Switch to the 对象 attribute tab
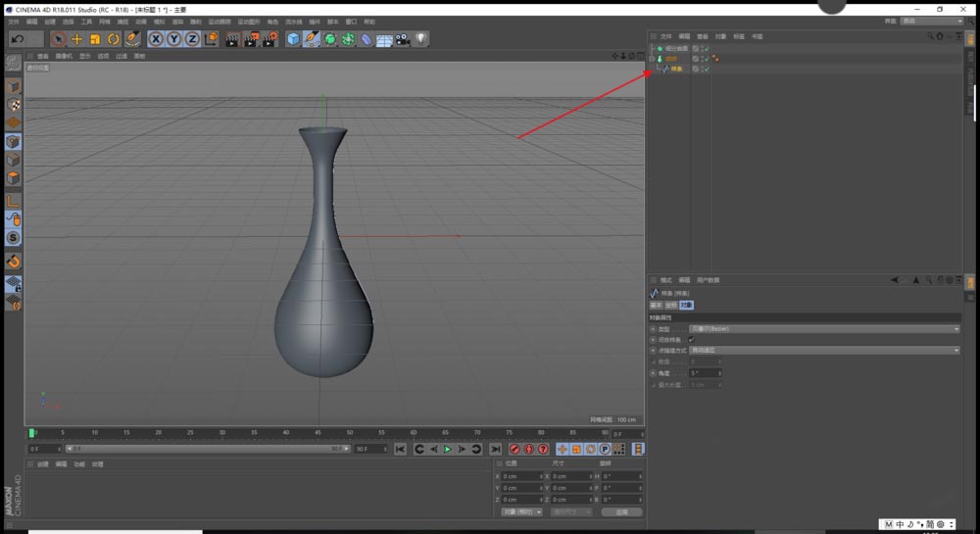This screenshot has height=534, width=980. (686, 306)
